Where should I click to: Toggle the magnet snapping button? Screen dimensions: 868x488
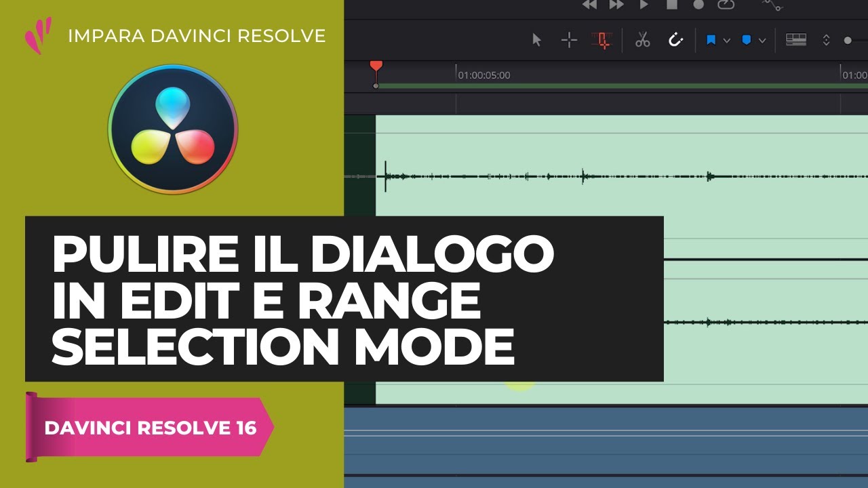point(675,40)
